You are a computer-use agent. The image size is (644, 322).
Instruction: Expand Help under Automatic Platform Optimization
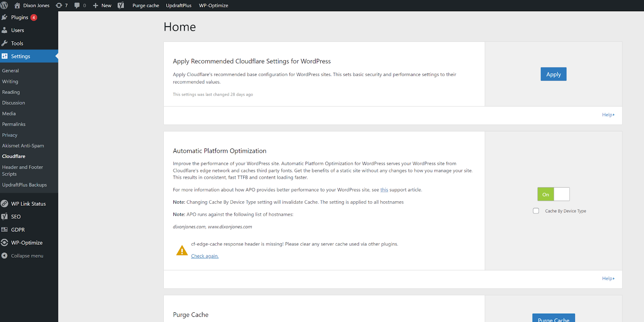pyautogui.click(x=608, y=279)
